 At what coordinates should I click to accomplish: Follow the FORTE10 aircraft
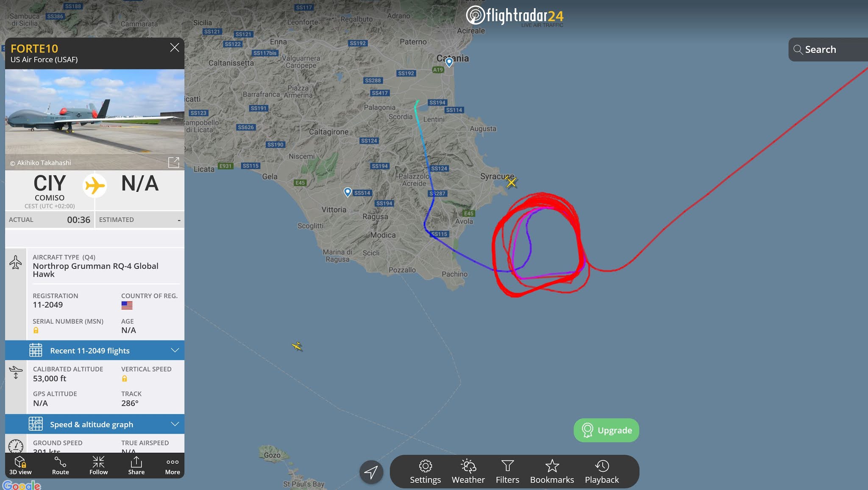[x=98, y=465]
